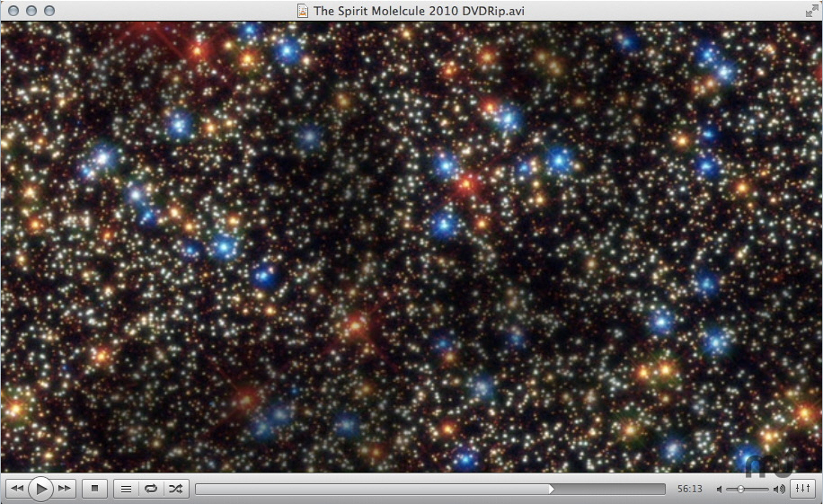Zoom the window with the third title bar button
Viewport: 823px width, 504px height.
pyautogui.click(x=49, y=11)
